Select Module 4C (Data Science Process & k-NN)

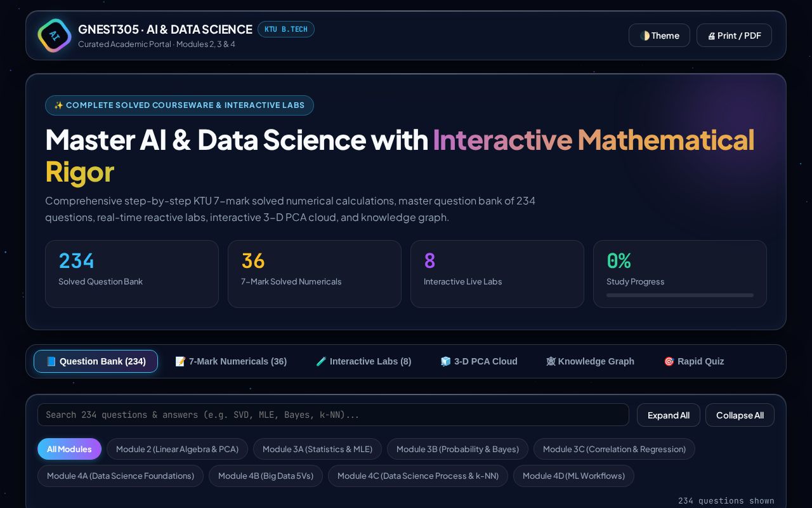click(x=418, y=476)
